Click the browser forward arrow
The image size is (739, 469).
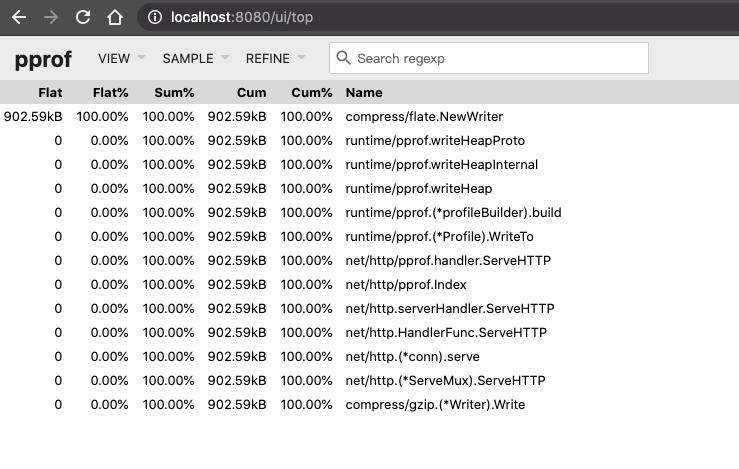(x=51, y=18)
